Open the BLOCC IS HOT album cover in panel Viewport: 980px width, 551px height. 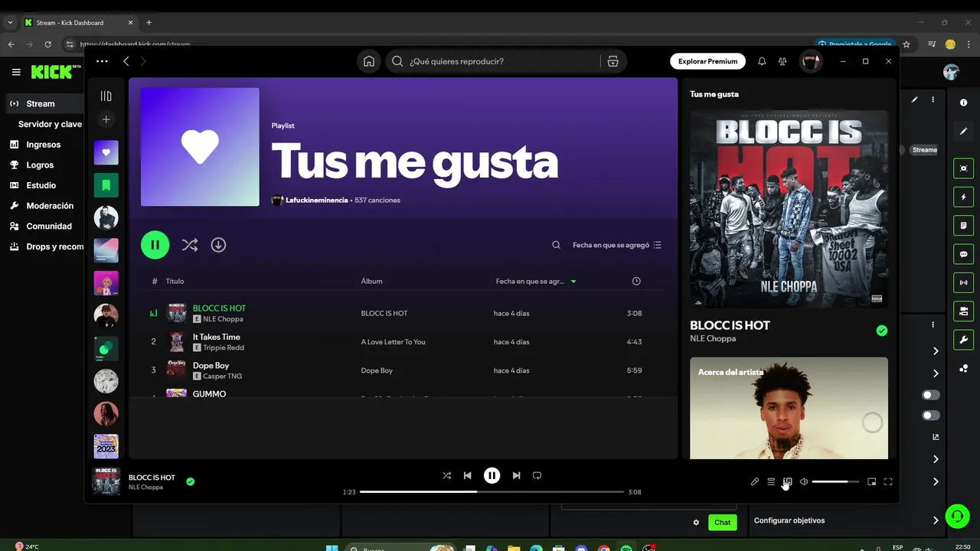click(789, 209)
